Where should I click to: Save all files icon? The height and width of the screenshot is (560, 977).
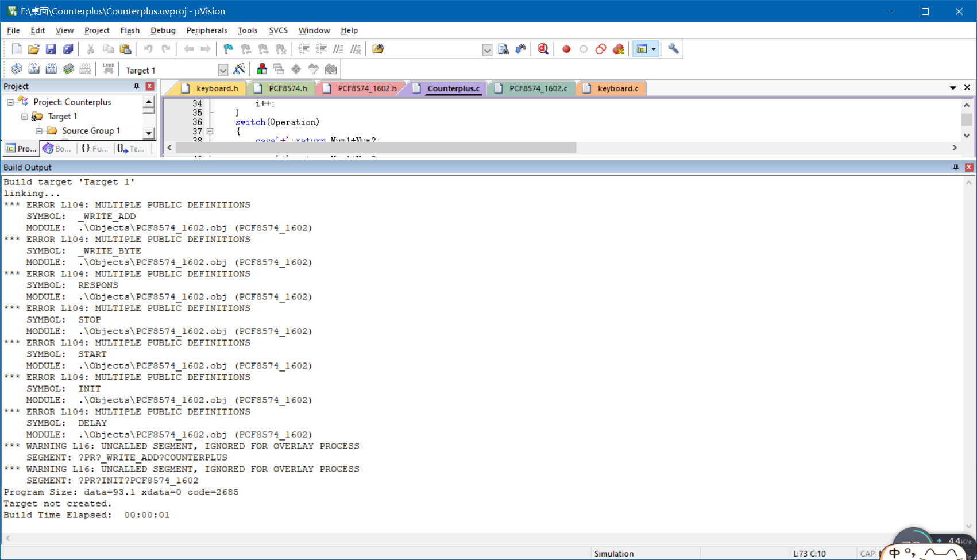coord(68,49)
